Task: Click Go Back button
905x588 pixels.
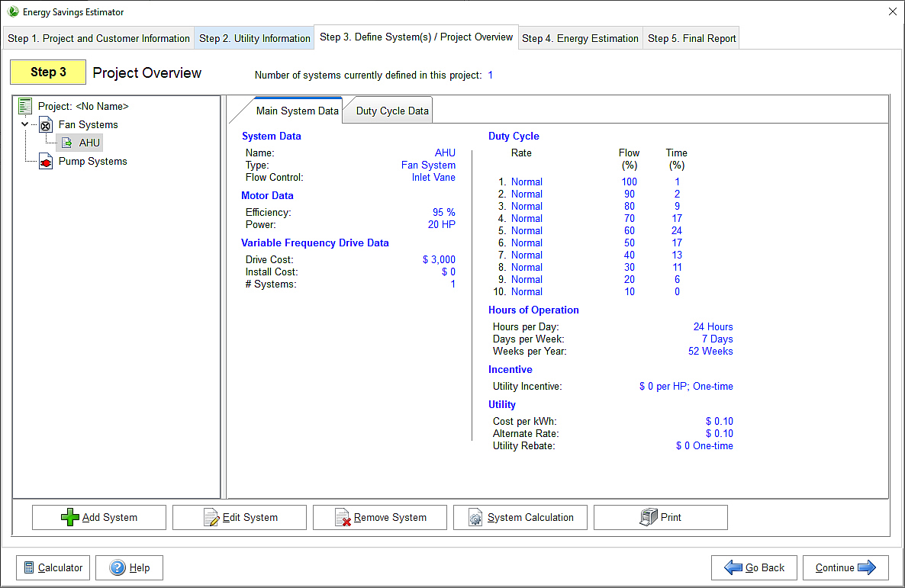Action: tap(754, 567)
